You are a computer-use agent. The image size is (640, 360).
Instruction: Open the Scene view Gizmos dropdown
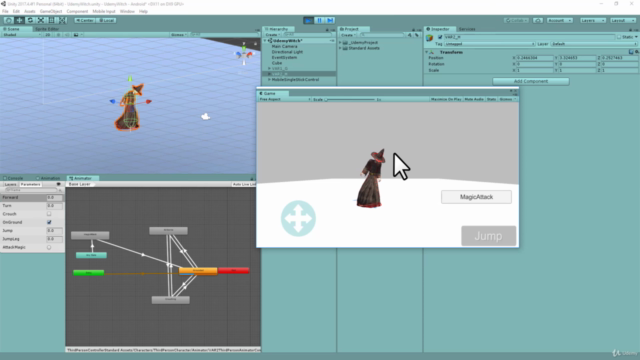coord(179,35)
